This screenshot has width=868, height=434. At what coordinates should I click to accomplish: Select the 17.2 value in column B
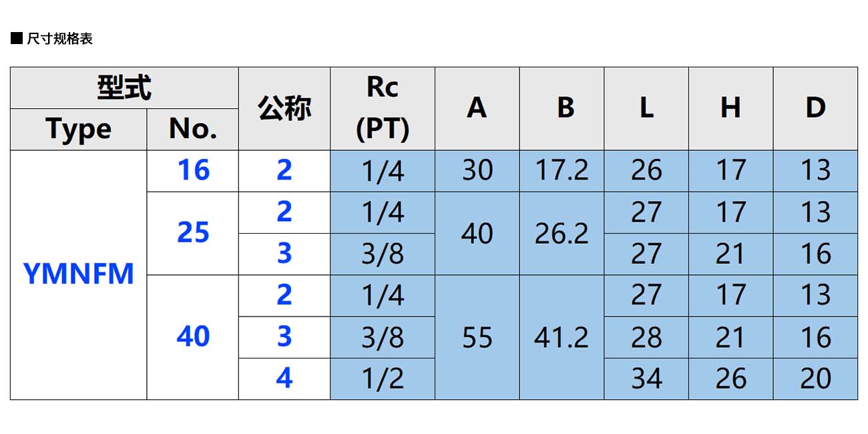coord(562,171)
